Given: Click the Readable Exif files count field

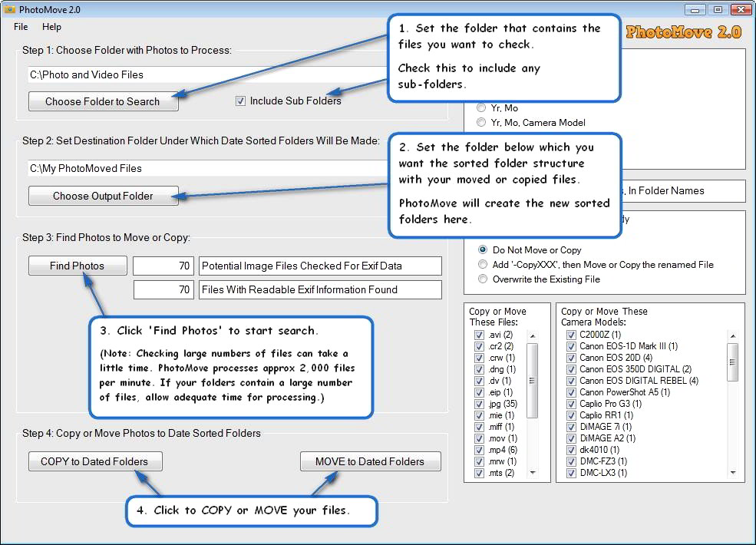Looking at the screenshot, I should [x=163, y=289].
